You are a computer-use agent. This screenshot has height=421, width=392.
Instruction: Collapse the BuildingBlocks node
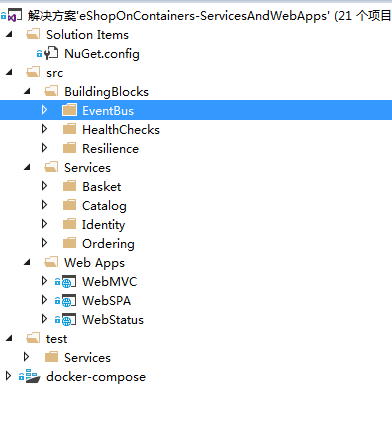(x=27, y=91)
